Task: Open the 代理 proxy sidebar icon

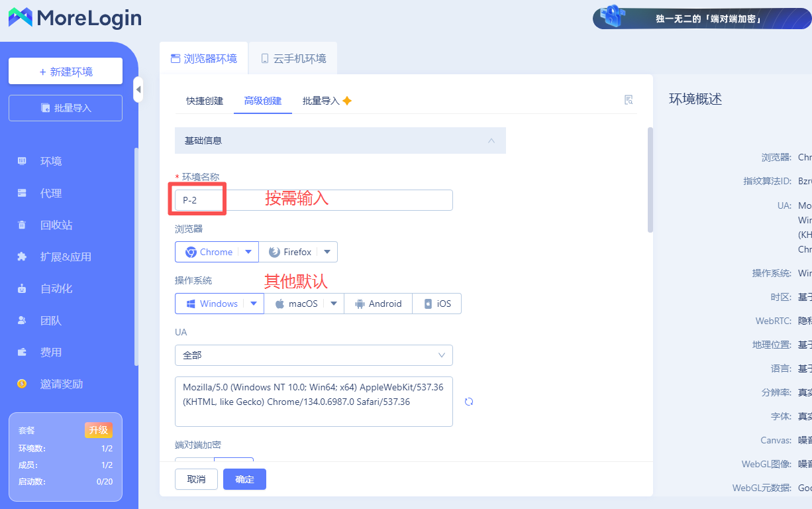Action: point(22,193)
